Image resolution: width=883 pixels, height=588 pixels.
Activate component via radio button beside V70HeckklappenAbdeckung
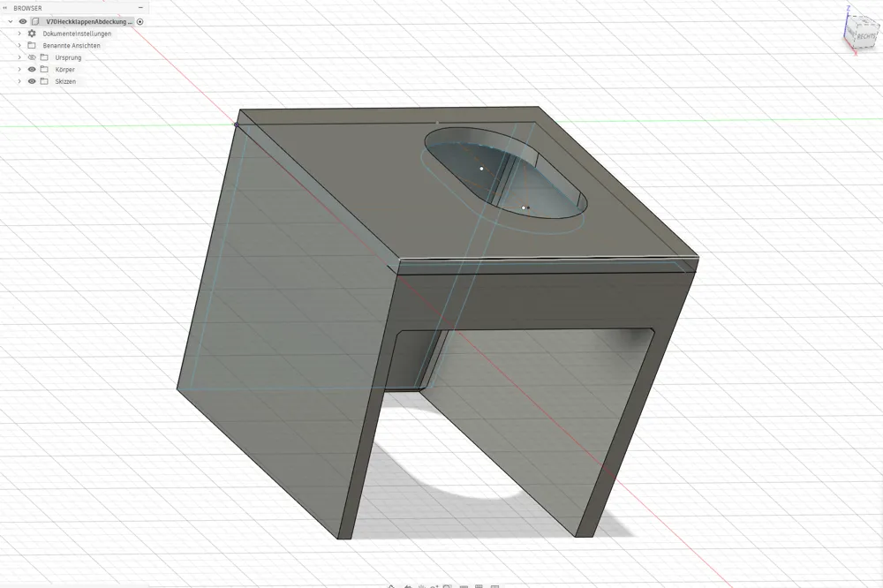pos(140,21)
